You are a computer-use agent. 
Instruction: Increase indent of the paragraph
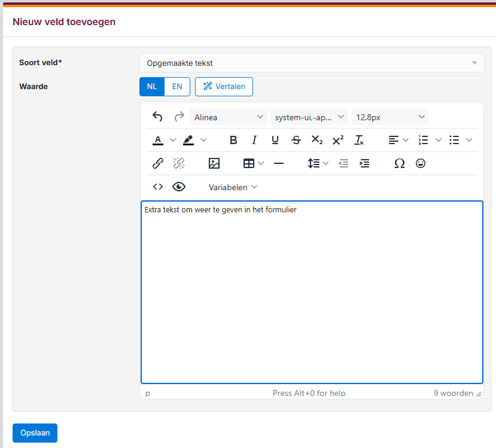coord(364,163)
